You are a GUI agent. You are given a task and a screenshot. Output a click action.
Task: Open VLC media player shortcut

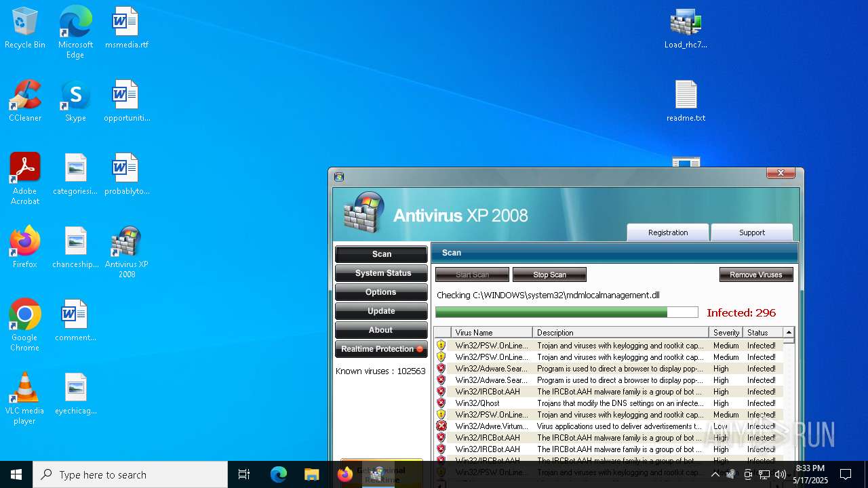[x=25, y=399]
